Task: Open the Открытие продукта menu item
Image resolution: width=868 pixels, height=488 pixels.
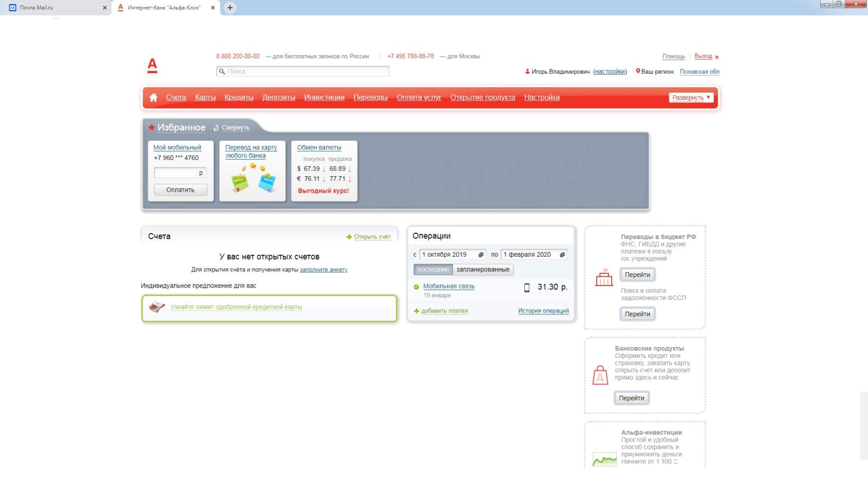Action: [483, 98]
